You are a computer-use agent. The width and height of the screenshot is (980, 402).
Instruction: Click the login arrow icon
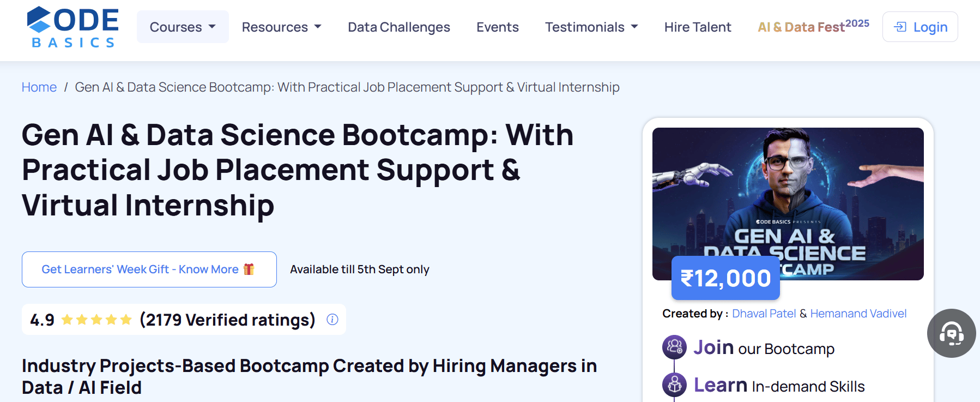click(x=900, y=27)
